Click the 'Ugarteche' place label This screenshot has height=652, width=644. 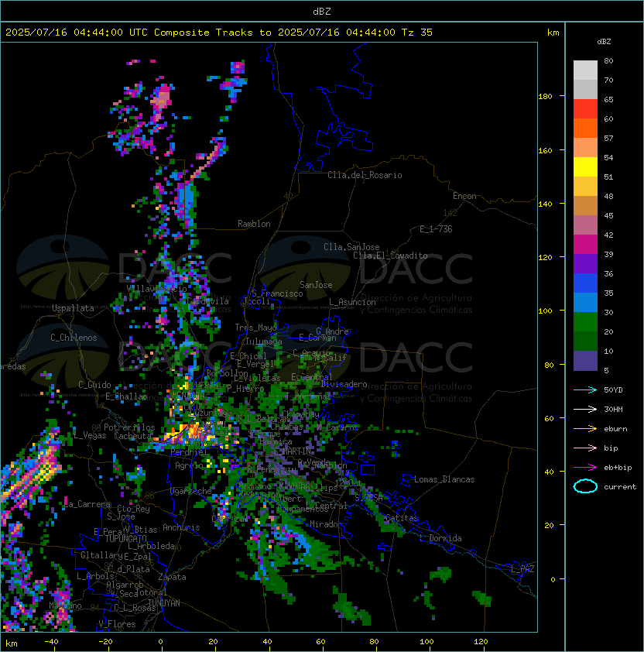click(x=191, y=491)
